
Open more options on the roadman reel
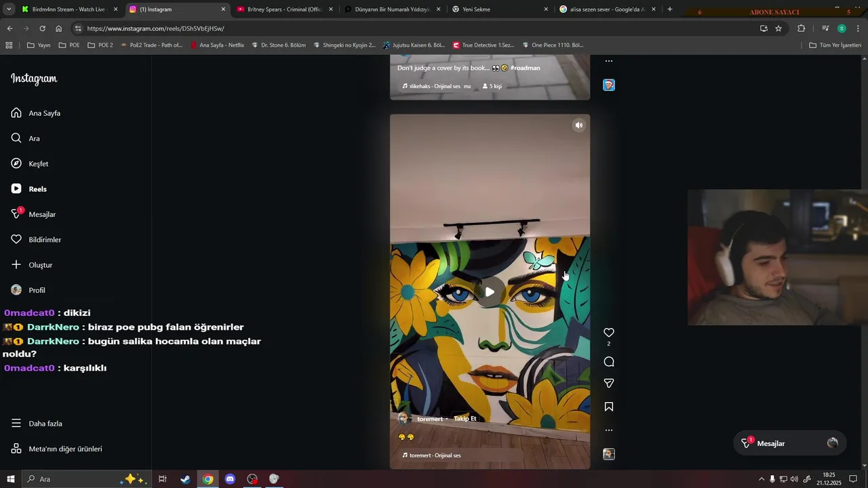609,61
